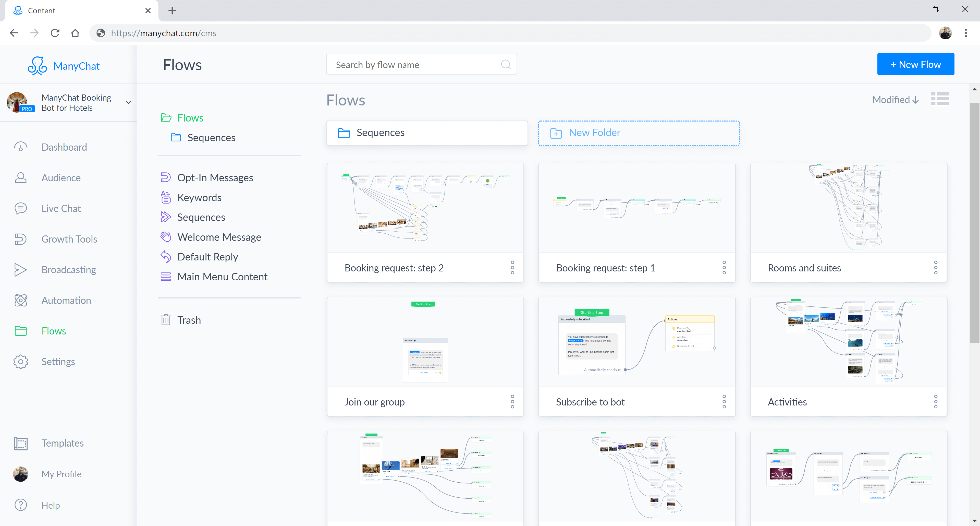
Task: Open options menu for Rooms and suites
Action: pyautogui.click(x=936, y=268)
